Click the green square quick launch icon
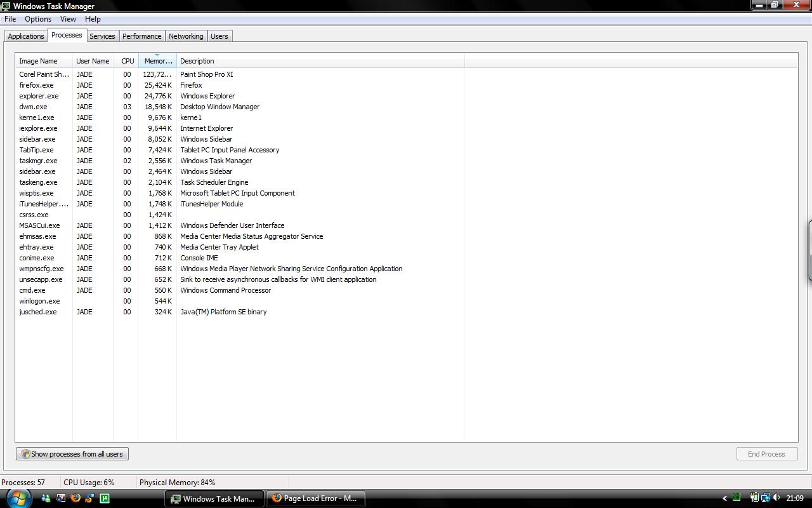Image resolution: width=812 pixels, height=508 pixels. [x=105, y=498]
